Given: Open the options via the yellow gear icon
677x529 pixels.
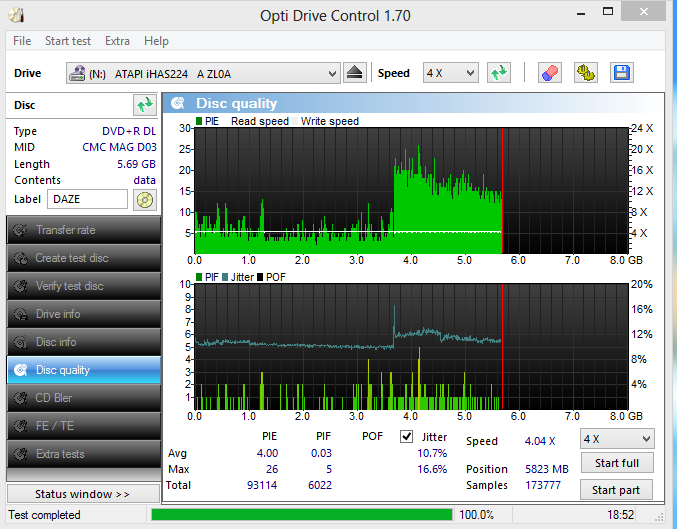Looking at the screenshot, I should [586, 73].
